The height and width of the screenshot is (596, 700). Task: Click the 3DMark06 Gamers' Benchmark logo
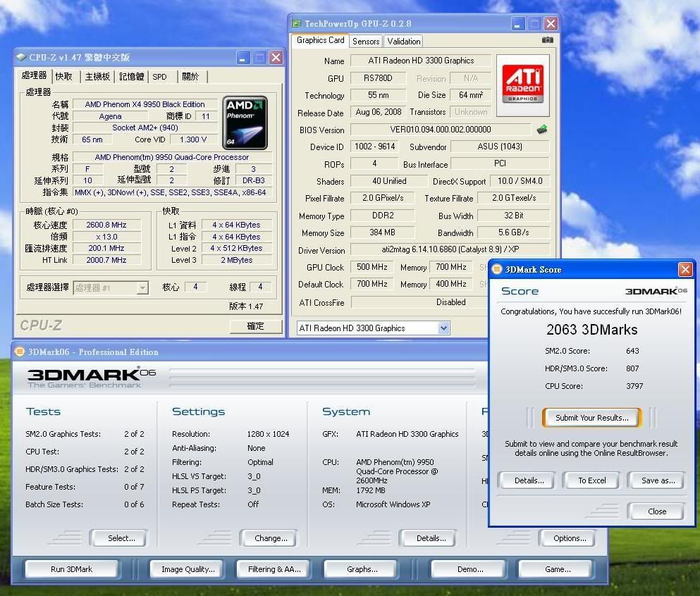tap(92, 378)
